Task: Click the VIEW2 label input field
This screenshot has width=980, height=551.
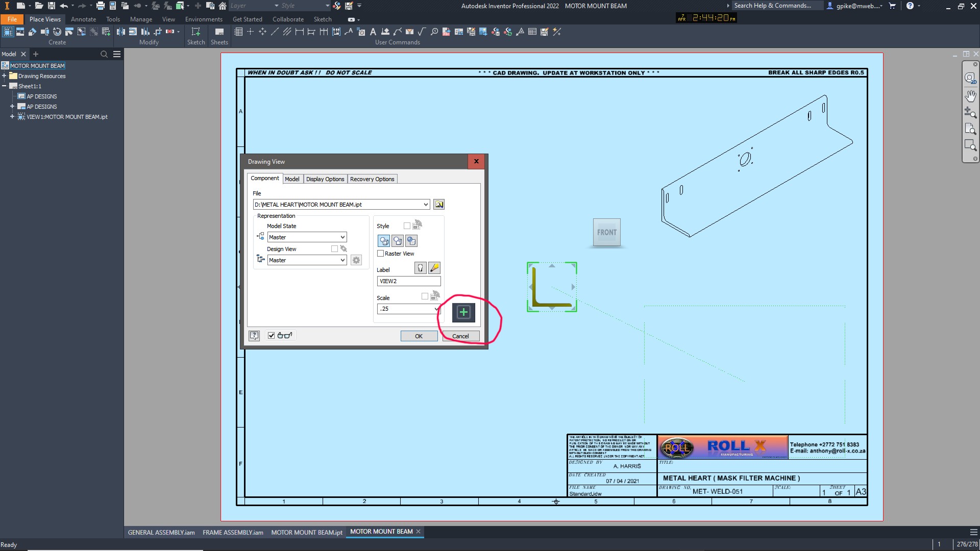Action: 408,281
